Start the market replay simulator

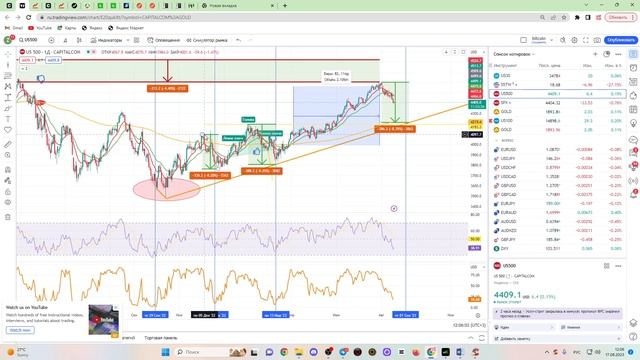(207, 40)
